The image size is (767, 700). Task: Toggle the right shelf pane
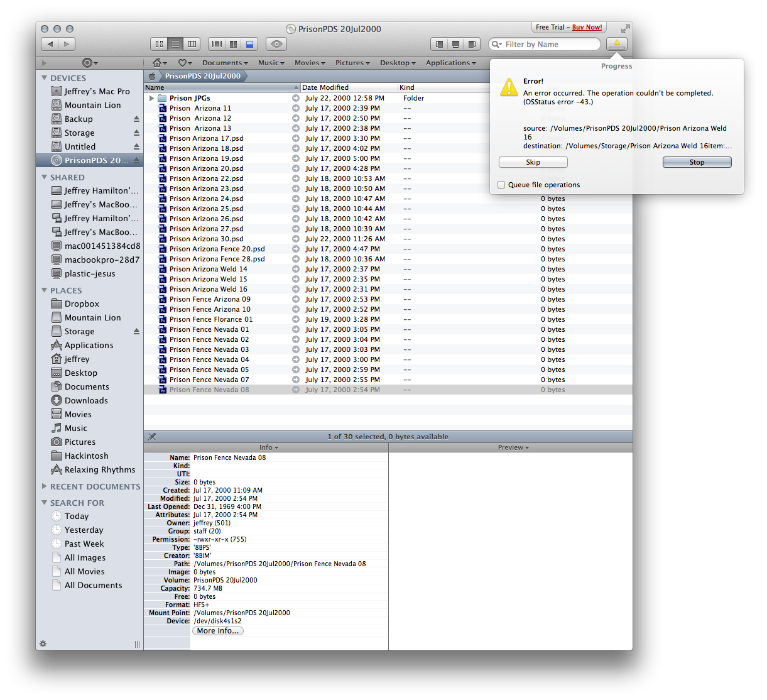pos(472,44)
